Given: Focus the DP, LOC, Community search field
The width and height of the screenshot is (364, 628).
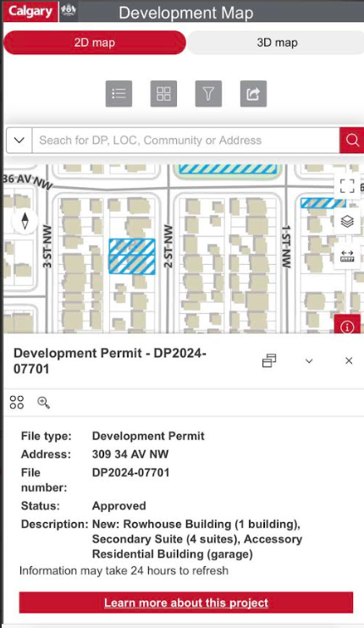Looking at the screenshot, I should pyautogui.click(x=185, y=140).
